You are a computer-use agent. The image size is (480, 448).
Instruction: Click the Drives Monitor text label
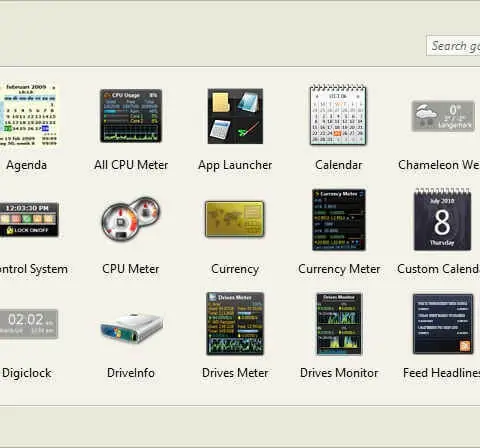(339, 373)
